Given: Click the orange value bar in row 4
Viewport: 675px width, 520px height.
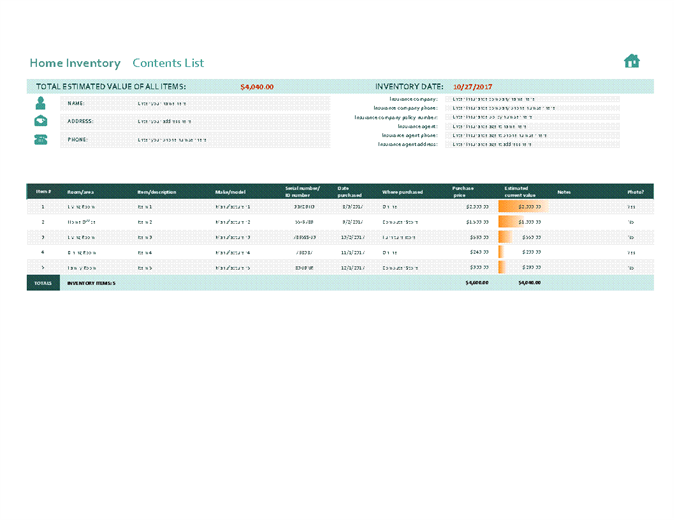Looking at the screenshot, I should (x=501, y=252).
